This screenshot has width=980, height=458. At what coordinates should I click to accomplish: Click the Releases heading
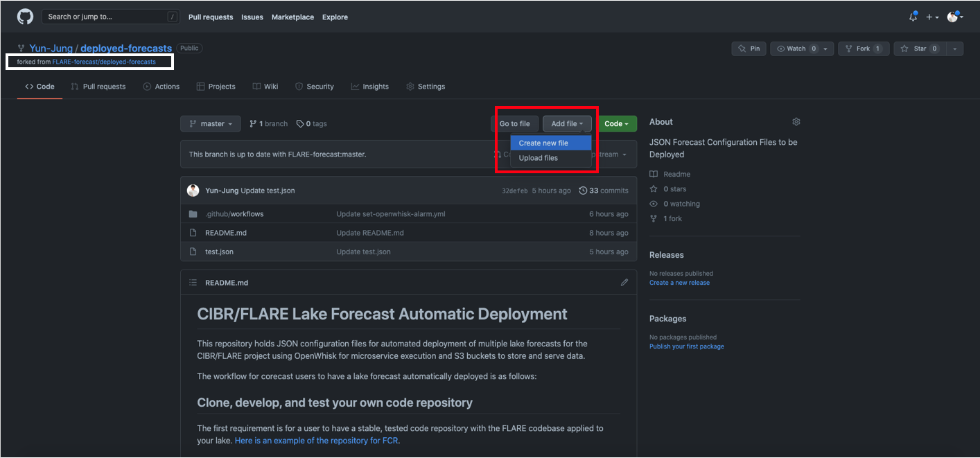pyautogui.click(x=667, y=255)
